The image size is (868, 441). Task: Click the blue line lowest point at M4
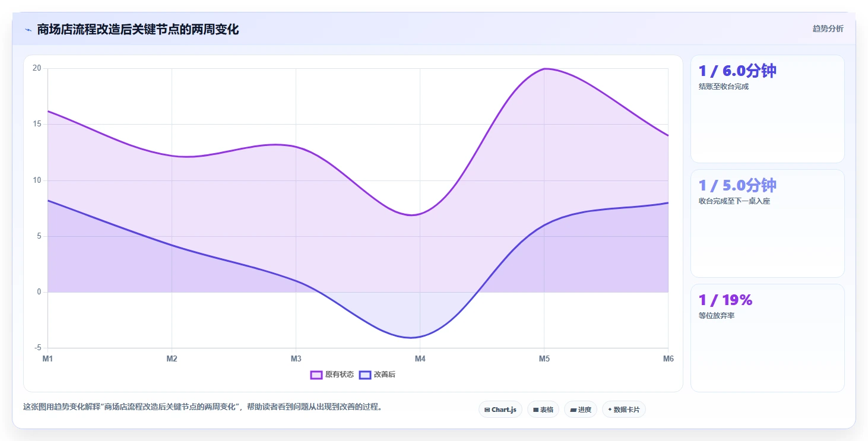click(411, 338)
